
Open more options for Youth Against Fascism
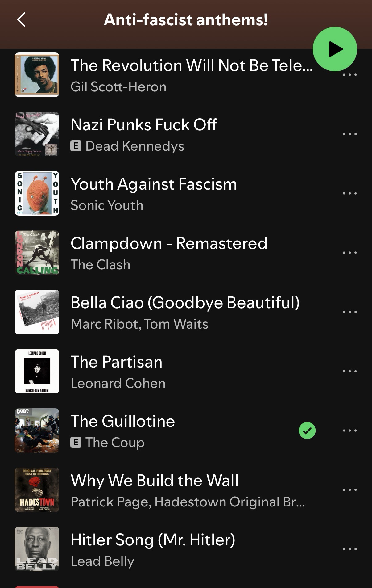click(x=349, y=193)
